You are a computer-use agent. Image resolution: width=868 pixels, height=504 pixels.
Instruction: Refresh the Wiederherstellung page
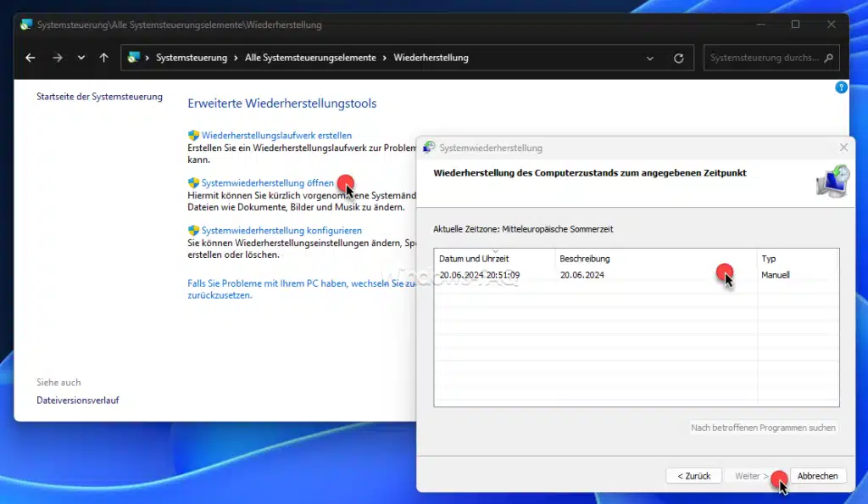click(x=679, y=59)
